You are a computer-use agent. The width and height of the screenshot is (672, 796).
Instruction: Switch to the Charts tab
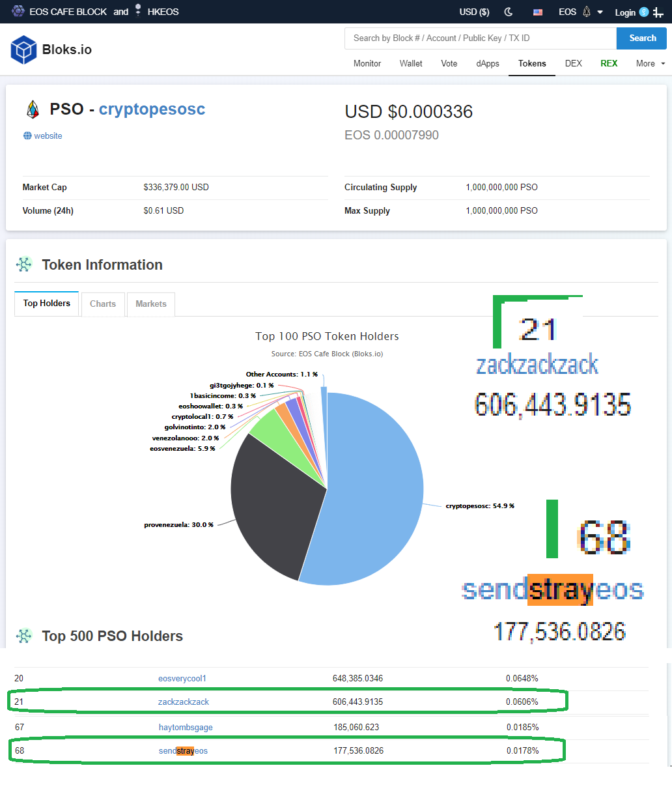click(x=103, y=304)
